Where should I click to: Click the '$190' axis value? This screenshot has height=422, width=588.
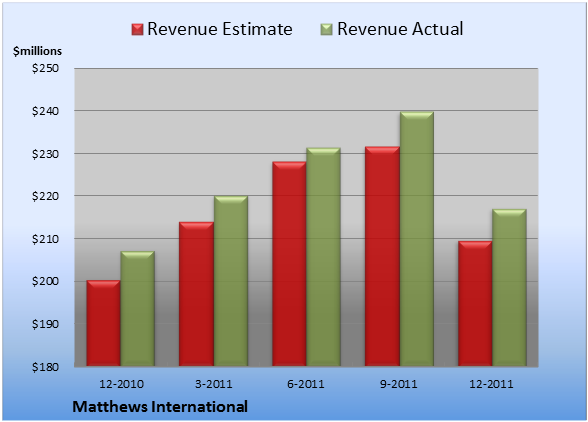pyautogui.click(x=45, y=324)
